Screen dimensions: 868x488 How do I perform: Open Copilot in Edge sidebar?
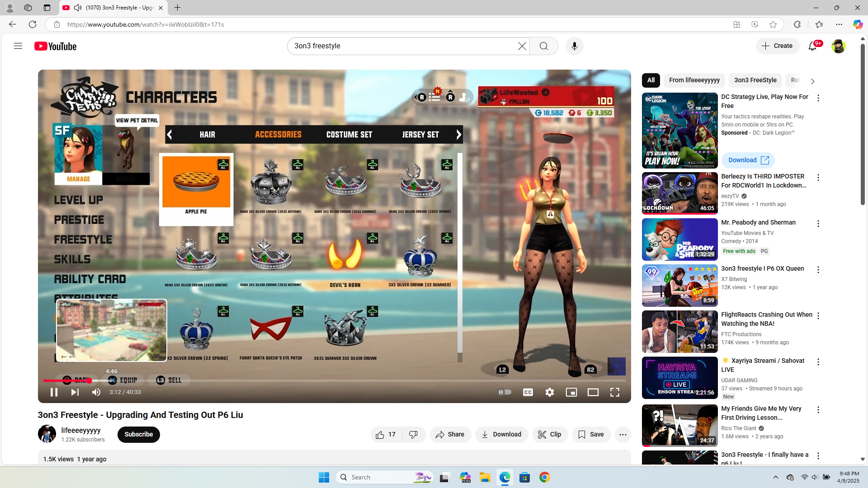click(x=858, y=24)
